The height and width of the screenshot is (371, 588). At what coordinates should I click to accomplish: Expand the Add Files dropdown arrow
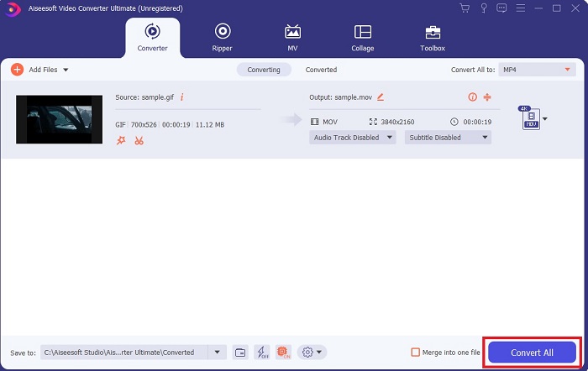pos(66,70)
